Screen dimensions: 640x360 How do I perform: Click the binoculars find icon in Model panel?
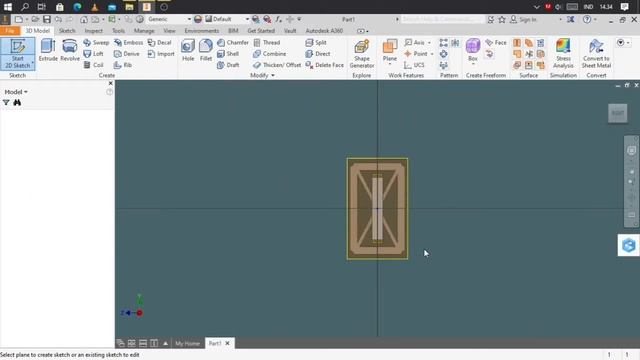point(17,102)
